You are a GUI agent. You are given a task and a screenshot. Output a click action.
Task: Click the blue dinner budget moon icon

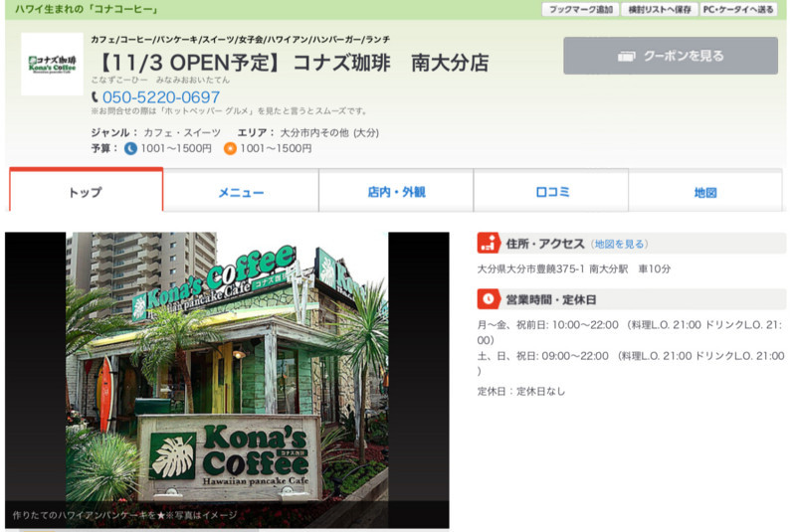tap(130, 148)
